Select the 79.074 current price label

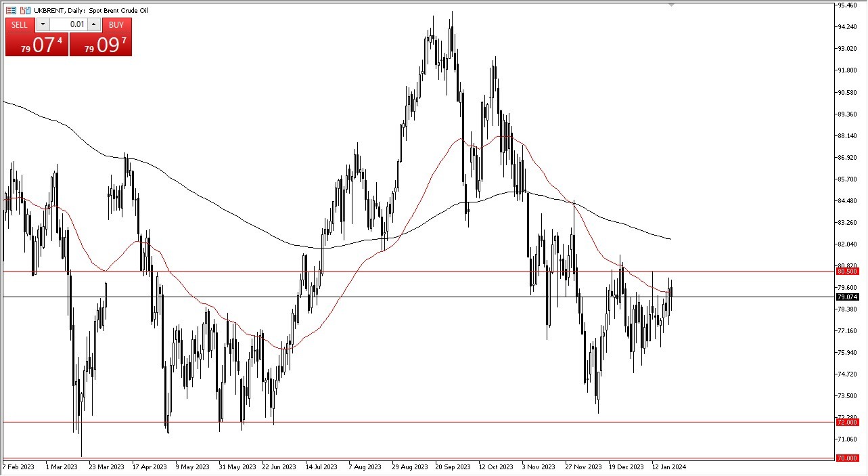tap(847, 297)
